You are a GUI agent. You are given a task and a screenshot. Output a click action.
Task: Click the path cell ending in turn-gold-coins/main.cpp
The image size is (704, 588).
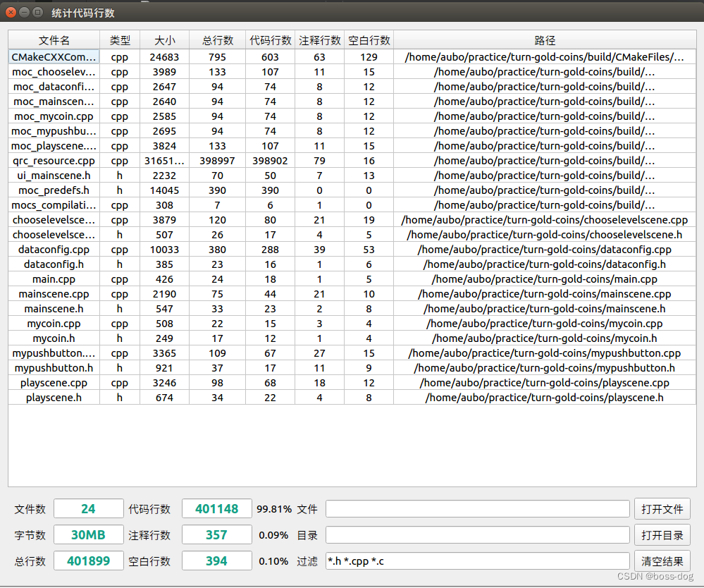[545, 279]
